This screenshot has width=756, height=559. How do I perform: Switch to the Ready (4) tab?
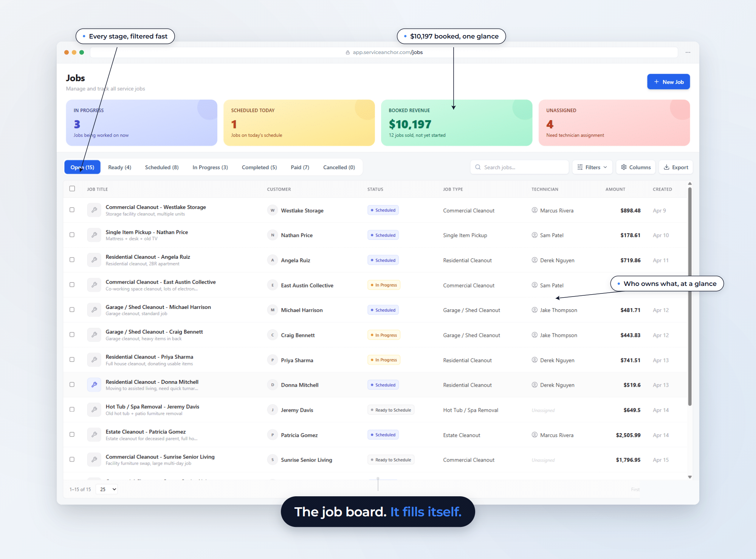(x=119, y=167)
